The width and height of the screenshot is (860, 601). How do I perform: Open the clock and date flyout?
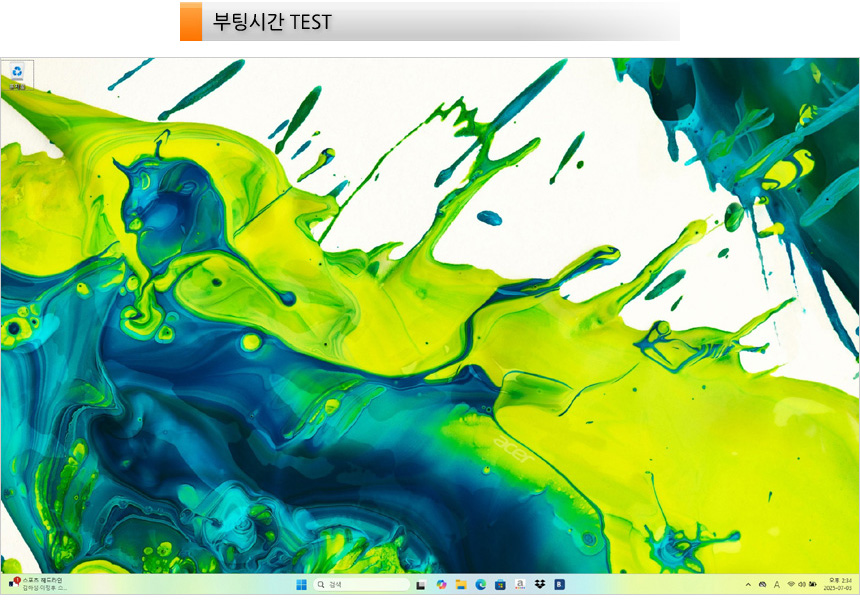[x=838, y=584]
